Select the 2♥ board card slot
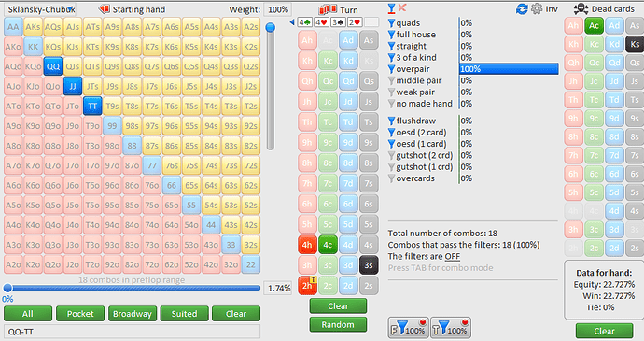Image resolution: width=644 pixels, height=341 pixels. (355, 22)
